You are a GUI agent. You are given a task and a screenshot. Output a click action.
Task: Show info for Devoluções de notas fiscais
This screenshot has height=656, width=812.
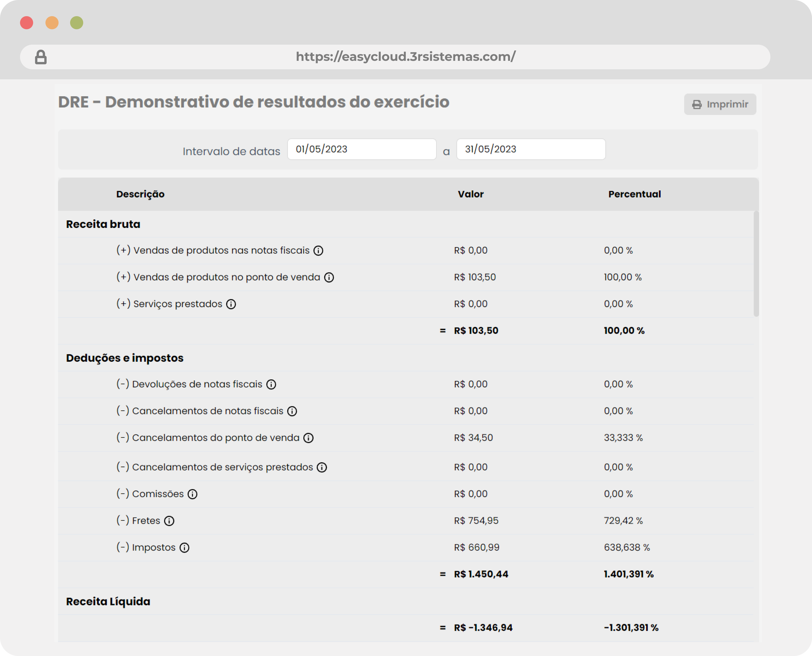pos(271,384)
